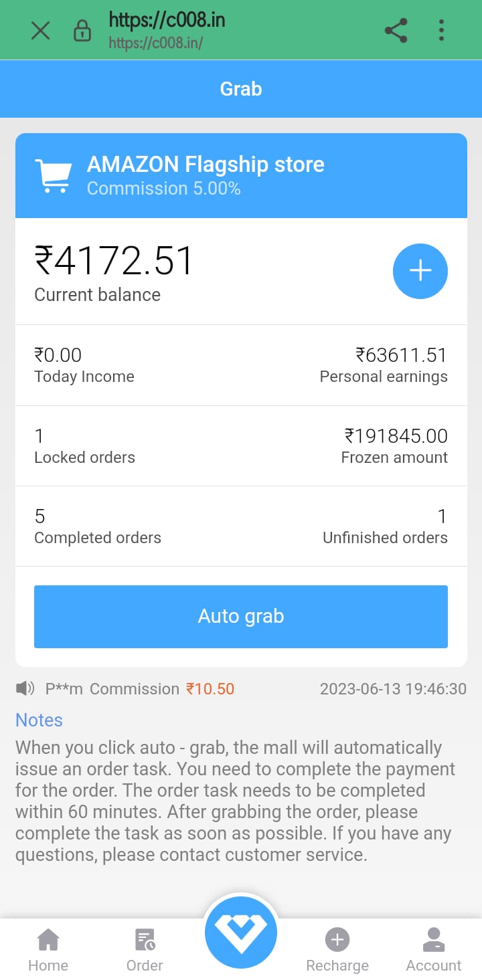Tap the Frozen amount value
This screenshot has width=482, height=980.
coord(396,436)
